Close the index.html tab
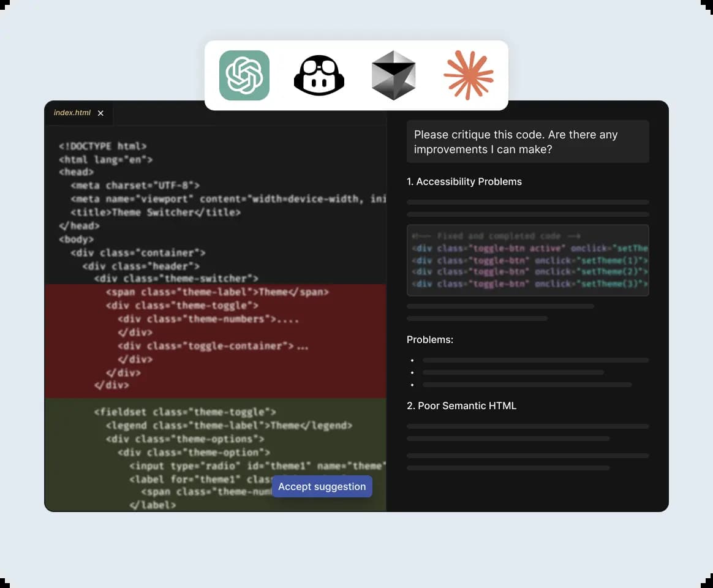This screenshot has width=713, height=588. click(100, 113)
